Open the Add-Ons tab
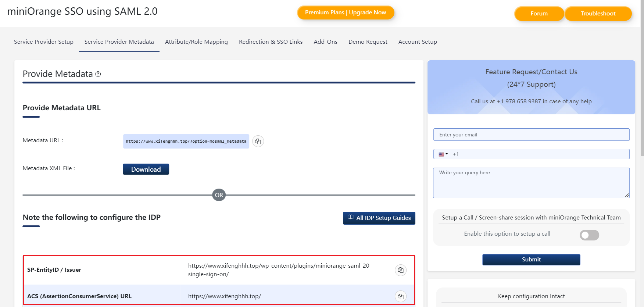 click(x=326, y=42)
